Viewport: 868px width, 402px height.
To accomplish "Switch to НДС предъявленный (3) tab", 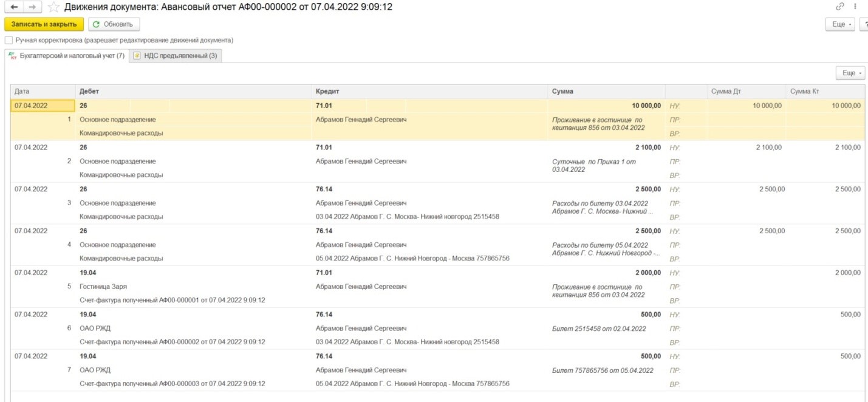I will [175, 56].
